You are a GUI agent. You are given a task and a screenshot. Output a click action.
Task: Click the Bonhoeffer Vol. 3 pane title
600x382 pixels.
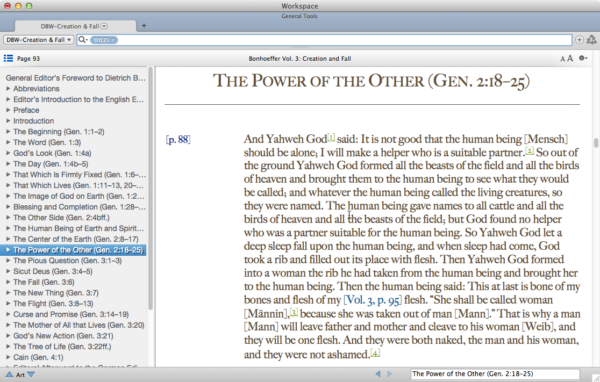pos(300,58)
